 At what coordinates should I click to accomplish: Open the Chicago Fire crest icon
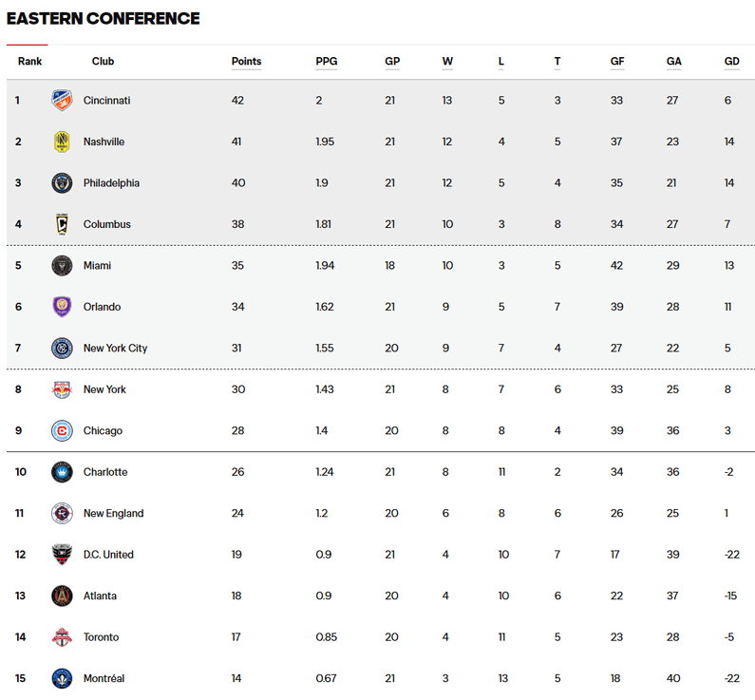coord(62,431)
